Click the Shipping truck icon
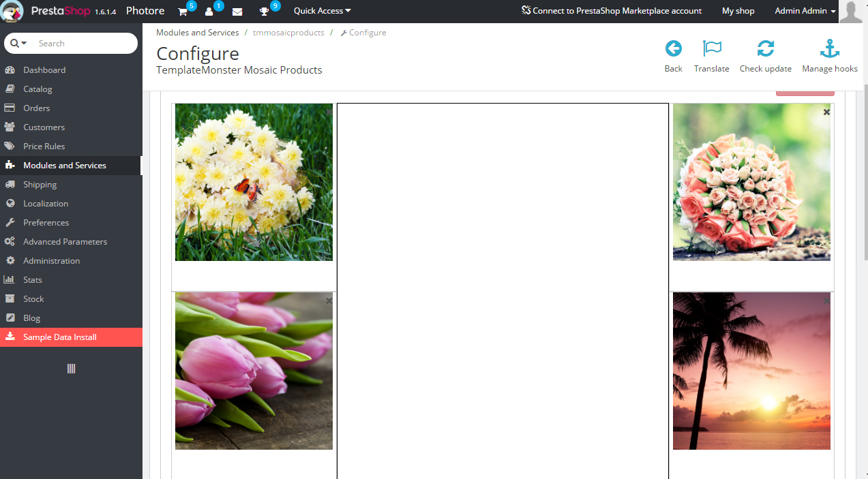Image resolution: width=868 pixels, height=479 pixels. tap(10, 185)
